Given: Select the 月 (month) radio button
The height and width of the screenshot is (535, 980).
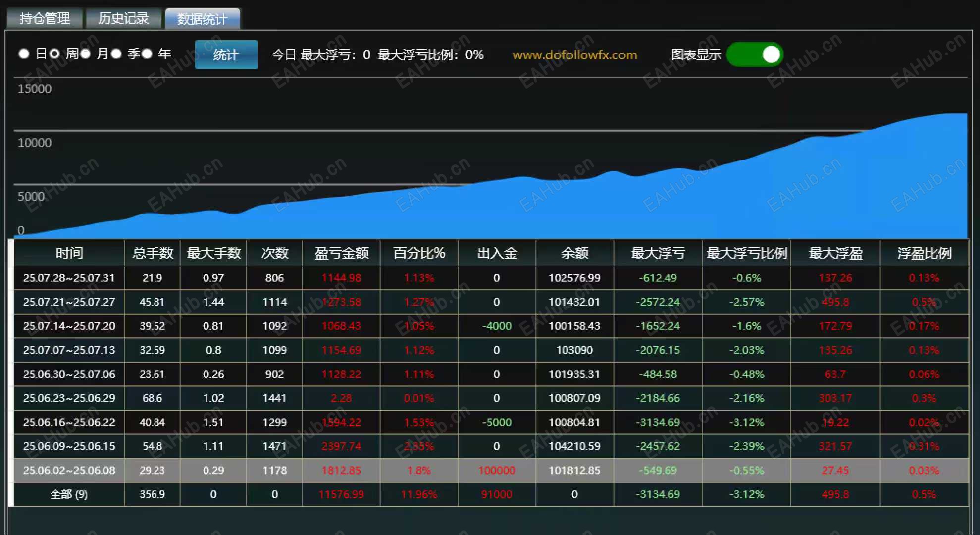Looking at the screenshot, I should click(x=86, y=54).
